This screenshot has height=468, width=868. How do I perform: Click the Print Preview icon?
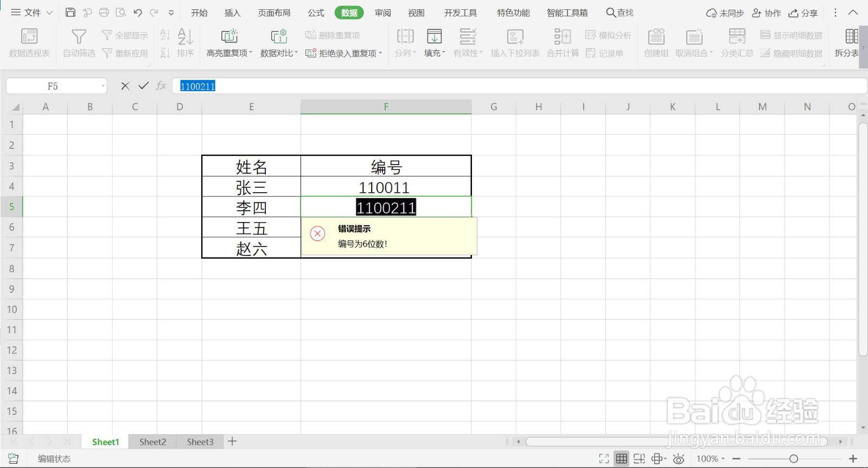pyautogui.click(x=121, y=12)
